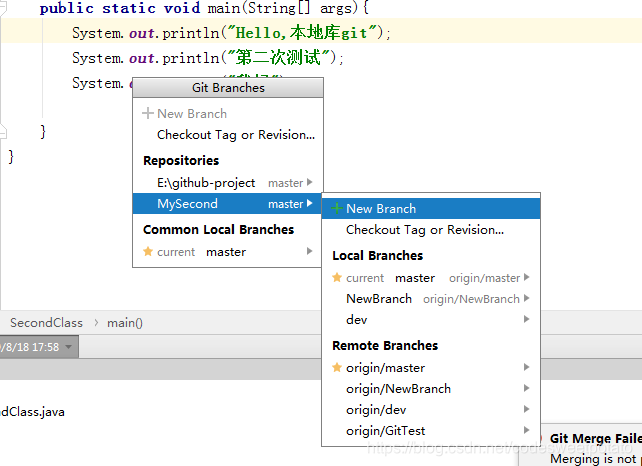Screen dimensions: 642x466
Task: Click favorite star of common local master
Action: pos(148,251)
